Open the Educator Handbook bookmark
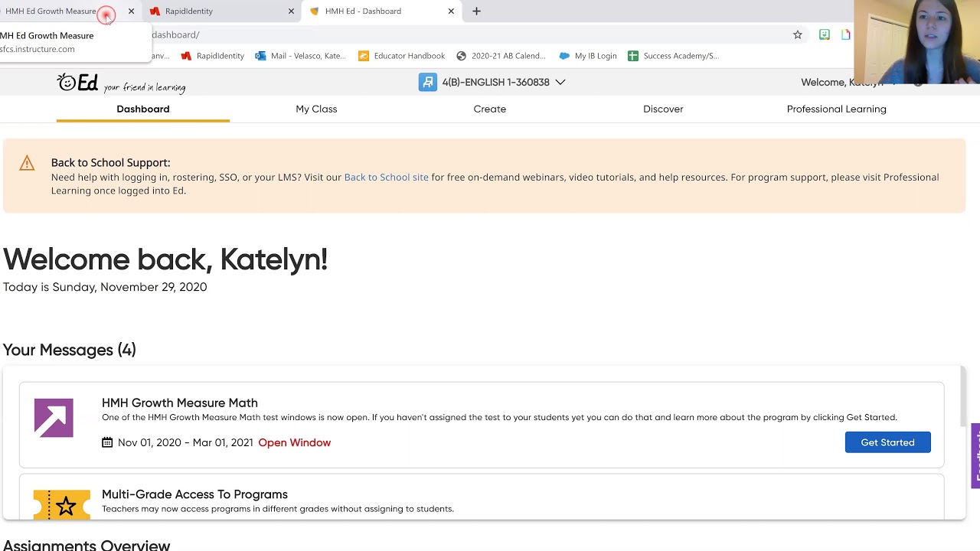The height and width of the screenshot is (551, 980). (401, 56)
